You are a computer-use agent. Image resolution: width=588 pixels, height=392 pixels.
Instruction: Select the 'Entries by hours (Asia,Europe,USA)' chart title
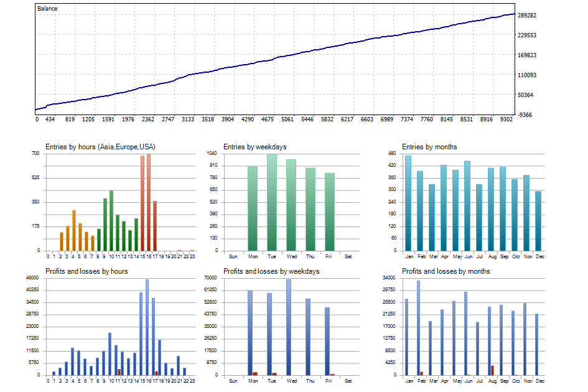click(x=101, y=147)
